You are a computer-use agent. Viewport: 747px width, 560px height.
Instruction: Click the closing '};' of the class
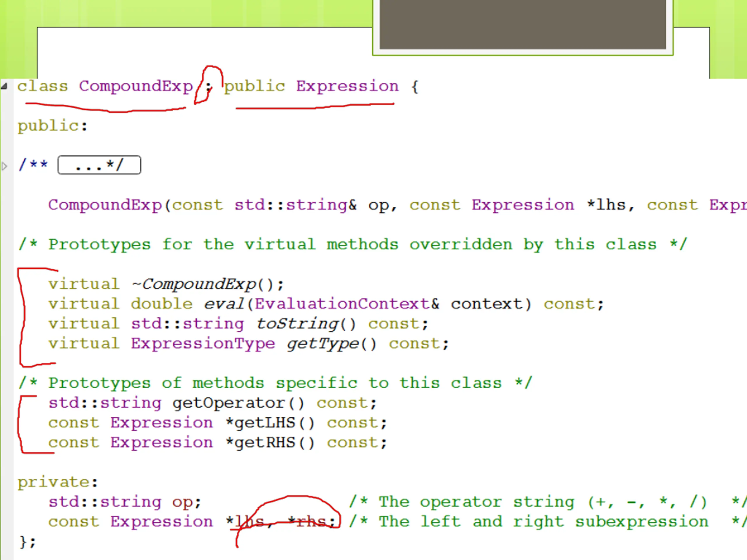coord(27,542)
